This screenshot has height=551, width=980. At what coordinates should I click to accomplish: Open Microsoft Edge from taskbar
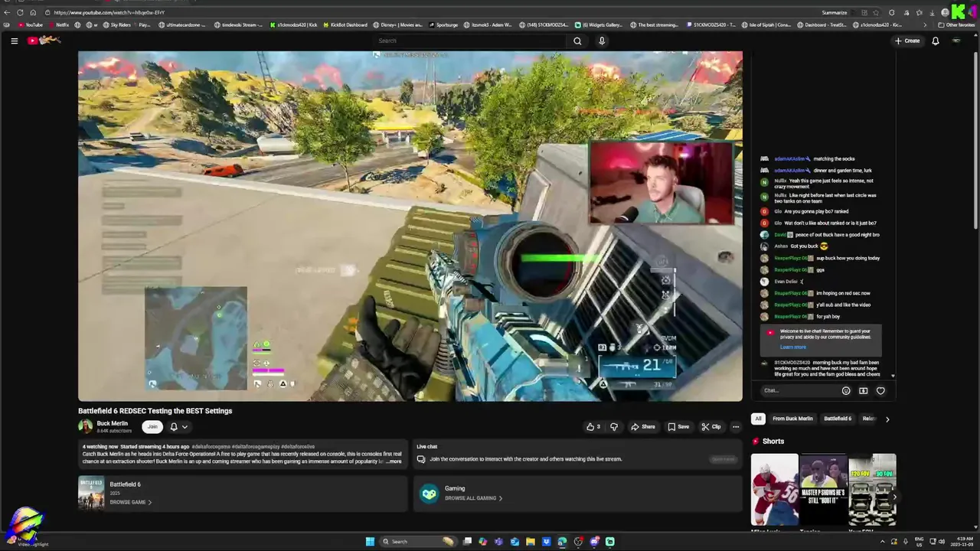point(562,541)
